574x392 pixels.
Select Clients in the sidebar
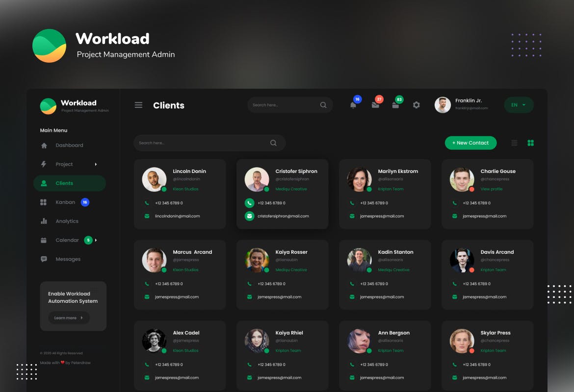(x=70, y=183)
